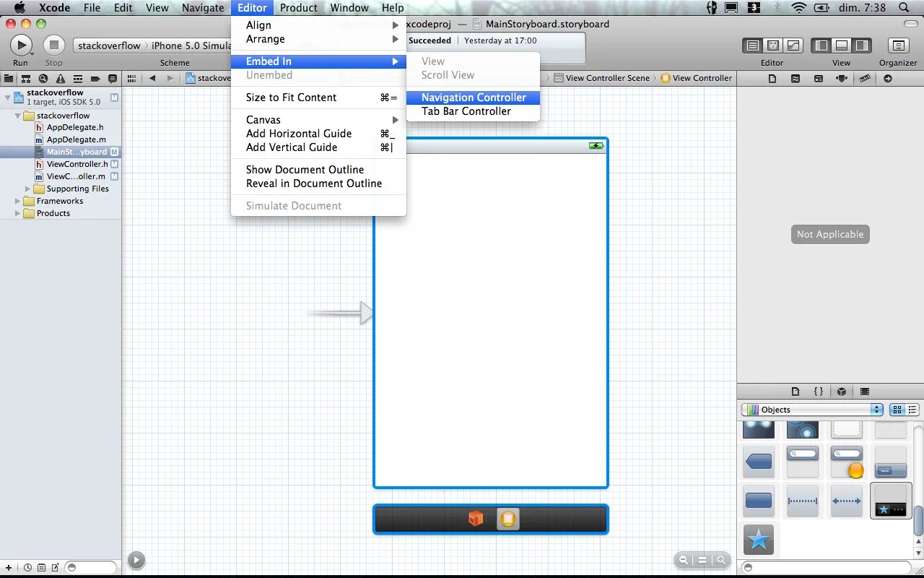Screen dimensions: 924x578
Task: Switch to the Version editor
Action: click(793, 46)
